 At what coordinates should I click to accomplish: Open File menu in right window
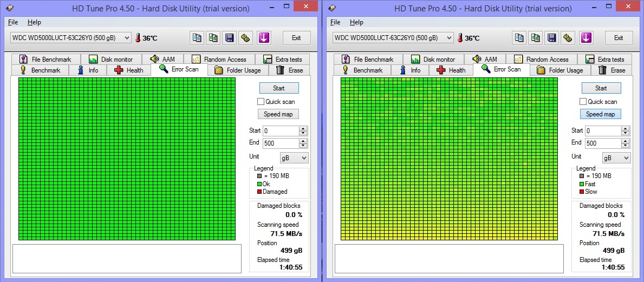coord(335,22)
